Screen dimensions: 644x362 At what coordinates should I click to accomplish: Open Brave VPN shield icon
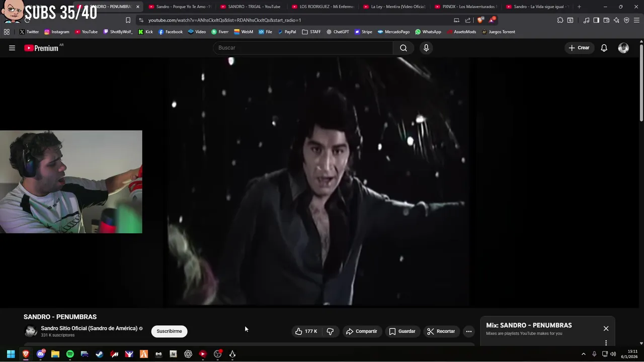point(626,20)
